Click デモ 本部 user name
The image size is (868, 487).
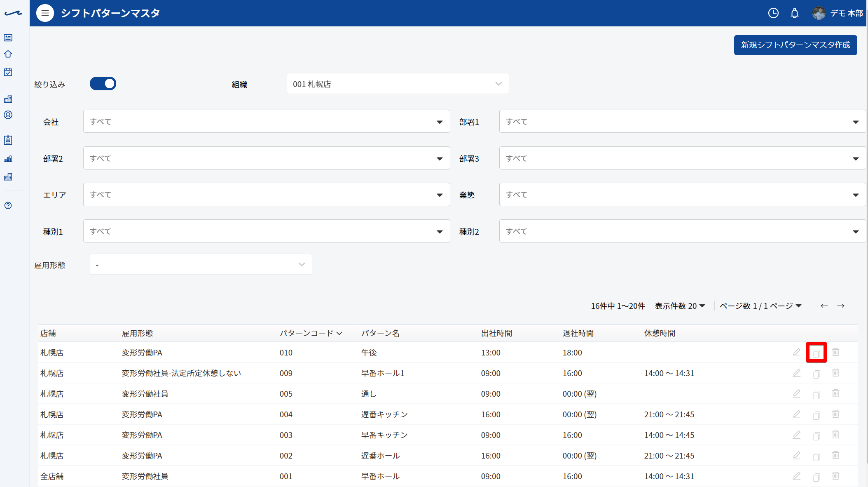847,13
